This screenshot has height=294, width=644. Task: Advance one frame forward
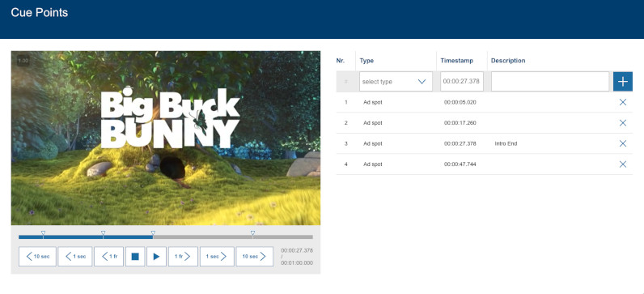pos(183,257)
